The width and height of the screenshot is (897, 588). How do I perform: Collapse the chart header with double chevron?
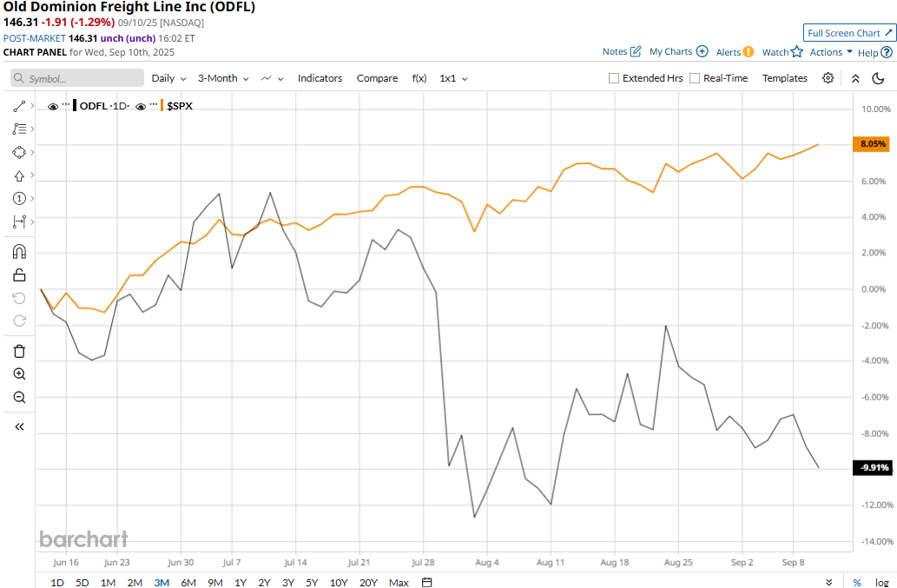click(x=855, y=78)
